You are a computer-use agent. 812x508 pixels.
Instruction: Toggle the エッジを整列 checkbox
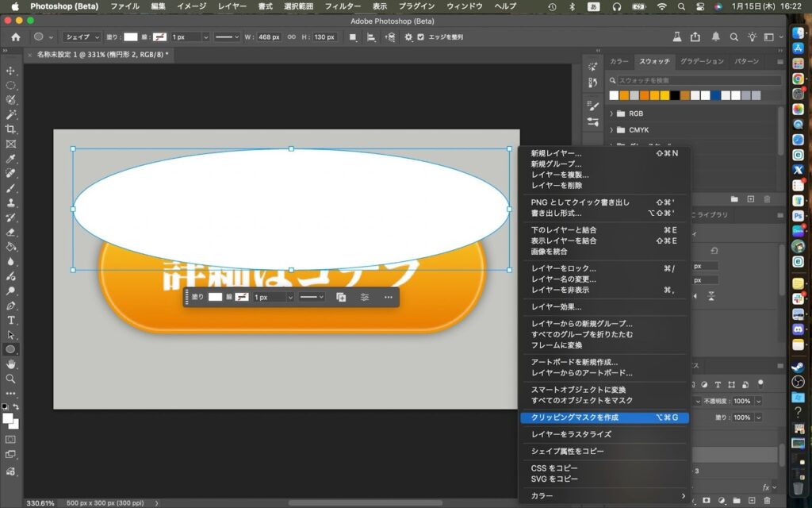point(420,37)
